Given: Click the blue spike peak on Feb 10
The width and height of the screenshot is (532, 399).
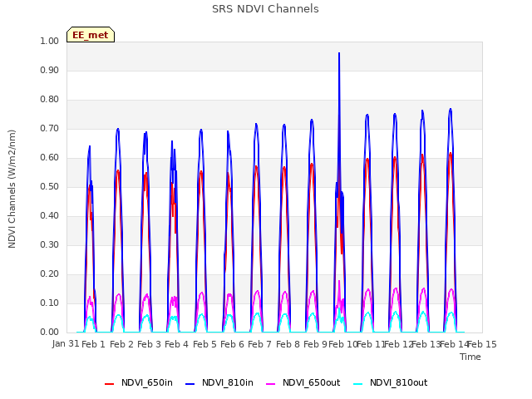Looking at the screenshot, I should tap(339, 53).
